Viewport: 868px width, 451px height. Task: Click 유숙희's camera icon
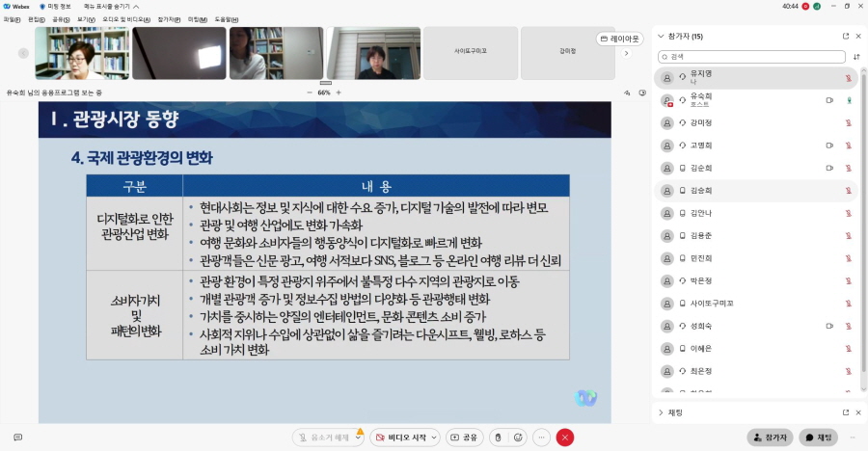(829, 100)
